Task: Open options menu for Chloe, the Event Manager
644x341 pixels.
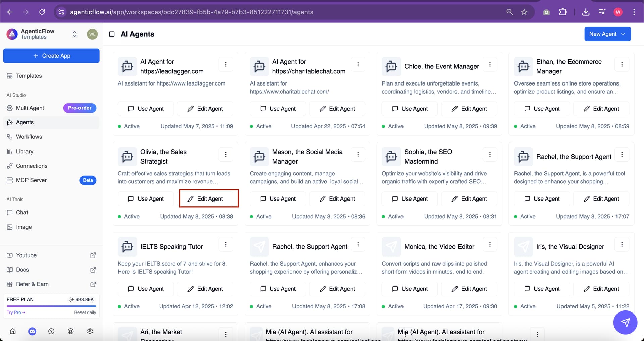Action: [x=490, y=64]
